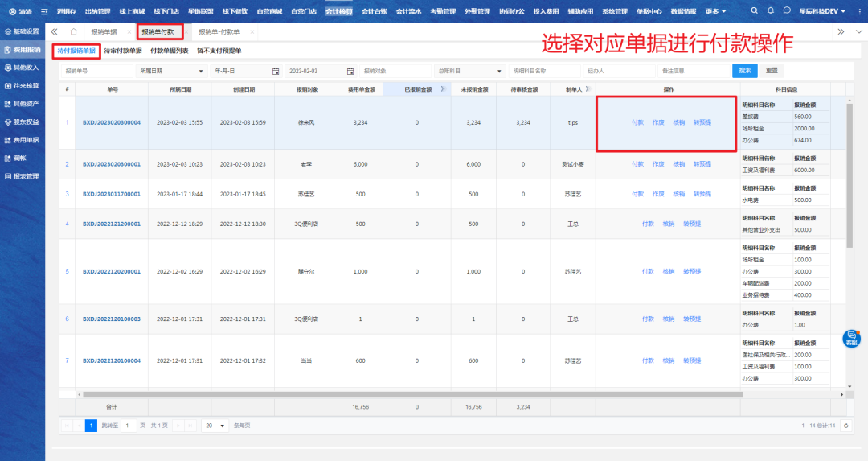Open the 客服 customer service floating icon
This screenshot has width=868, height=461.
851,338
